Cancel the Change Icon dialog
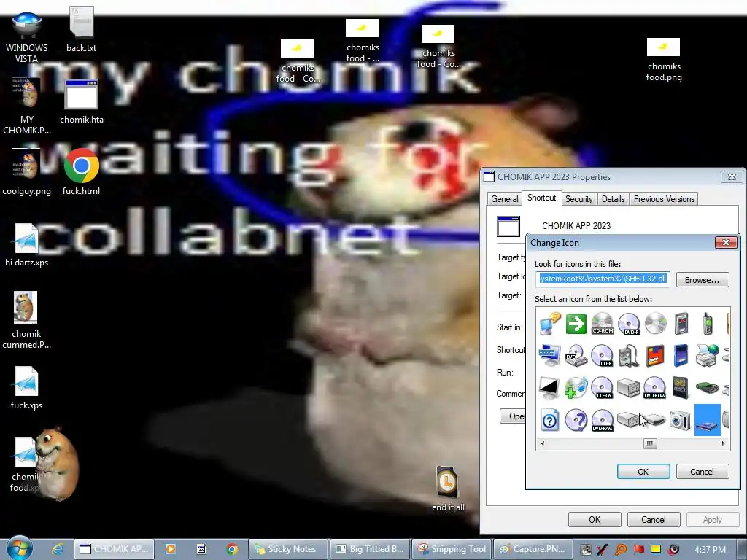747x560 pixels. [x=703, y=472]
